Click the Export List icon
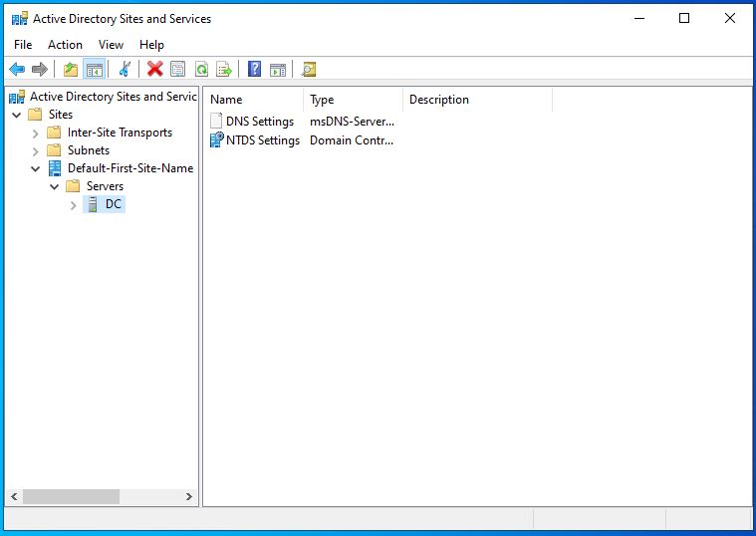The height and width of the screenshot is (536, 756). point(224,69)
